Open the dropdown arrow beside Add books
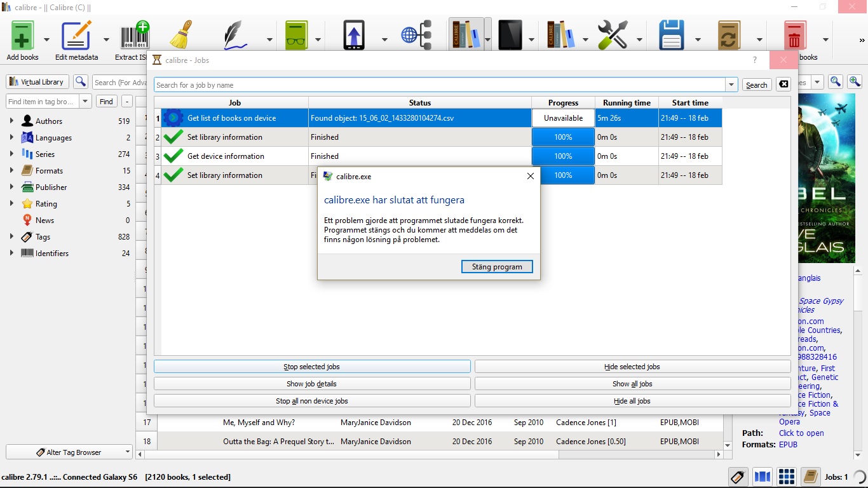 46,39
